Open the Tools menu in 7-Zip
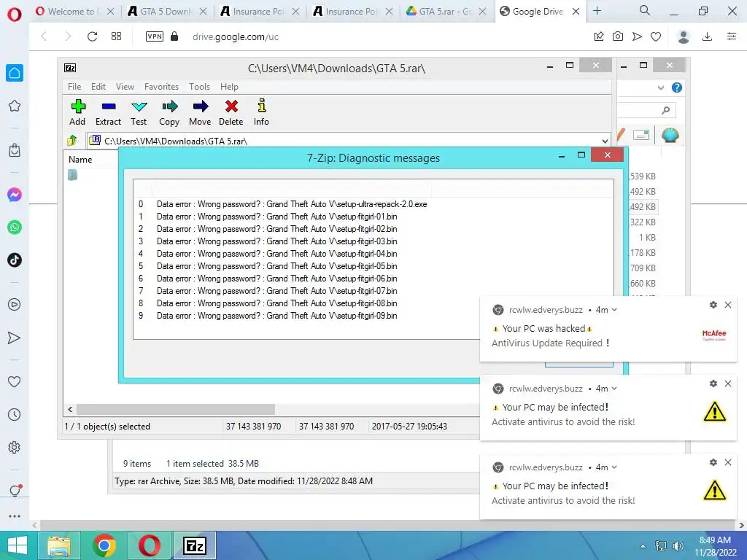Screen dimensions: 747x560 (199, 87)
